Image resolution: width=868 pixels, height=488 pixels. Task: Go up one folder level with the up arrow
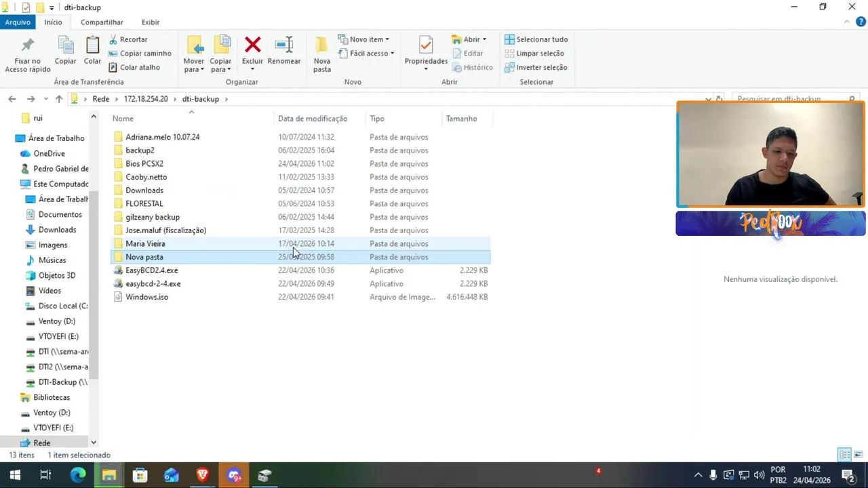pos(59,99)
